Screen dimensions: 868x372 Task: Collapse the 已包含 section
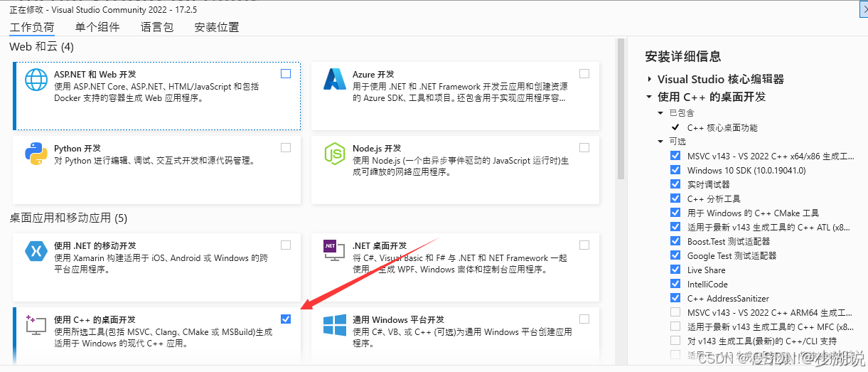point(661,113)
